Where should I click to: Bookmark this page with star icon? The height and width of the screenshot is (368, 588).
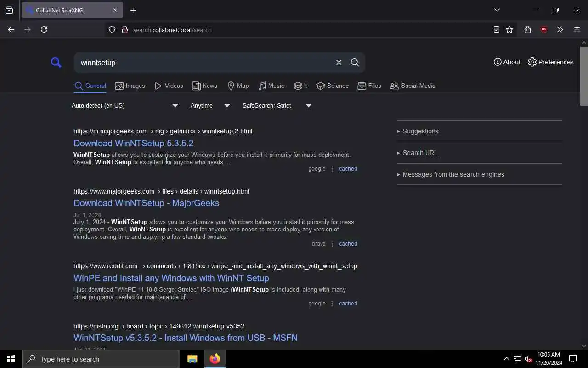point(509,29)
